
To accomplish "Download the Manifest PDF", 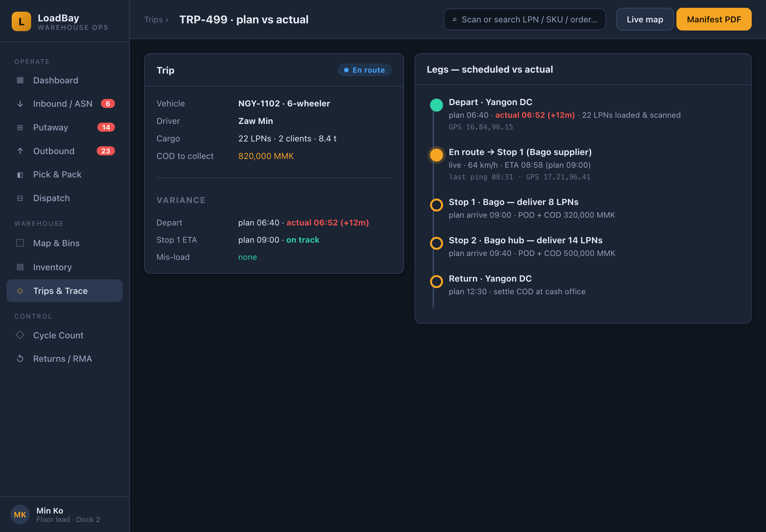I will pos(714,19).
